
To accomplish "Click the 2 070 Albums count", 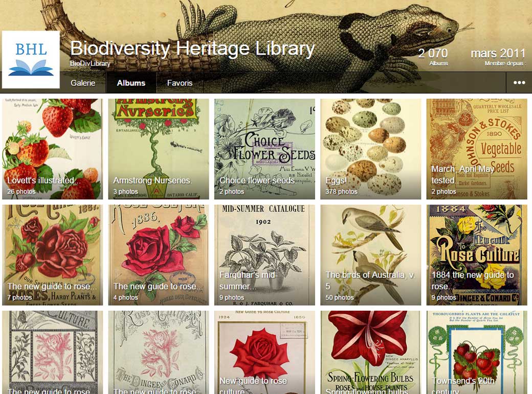I will [433, 57].
